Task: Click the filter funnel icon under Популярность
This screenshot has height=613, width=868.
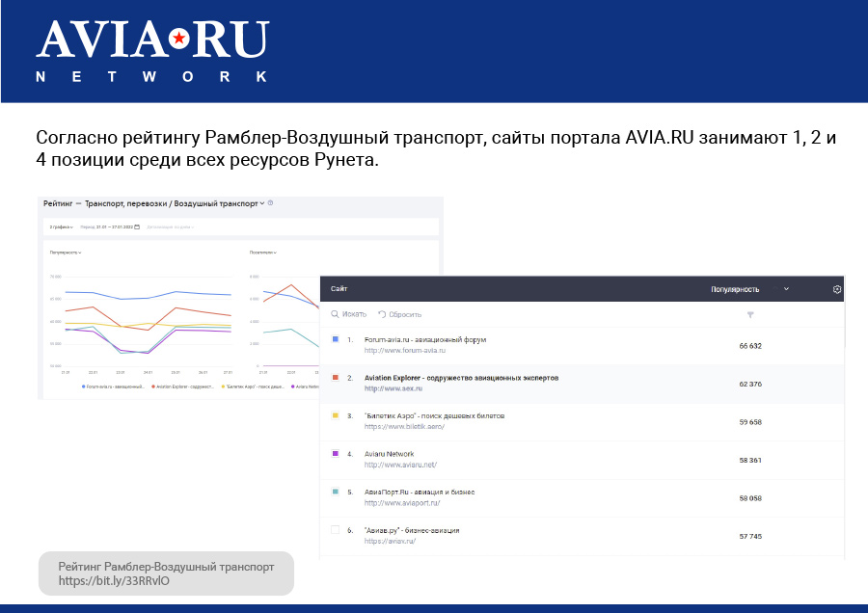Action: pyautogui.click(x=750, y=315)
